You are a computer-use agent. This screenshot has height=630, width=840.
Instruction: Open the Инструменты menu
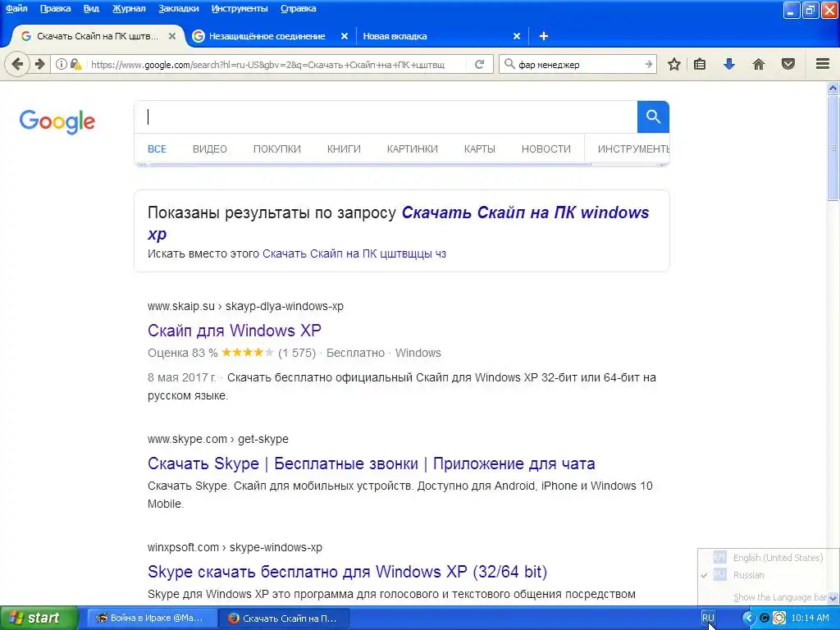coord(240,8)
